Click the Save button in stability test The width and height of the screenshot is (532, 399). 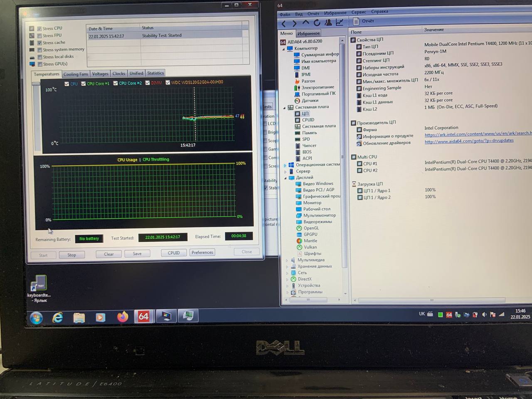point(137,254)
